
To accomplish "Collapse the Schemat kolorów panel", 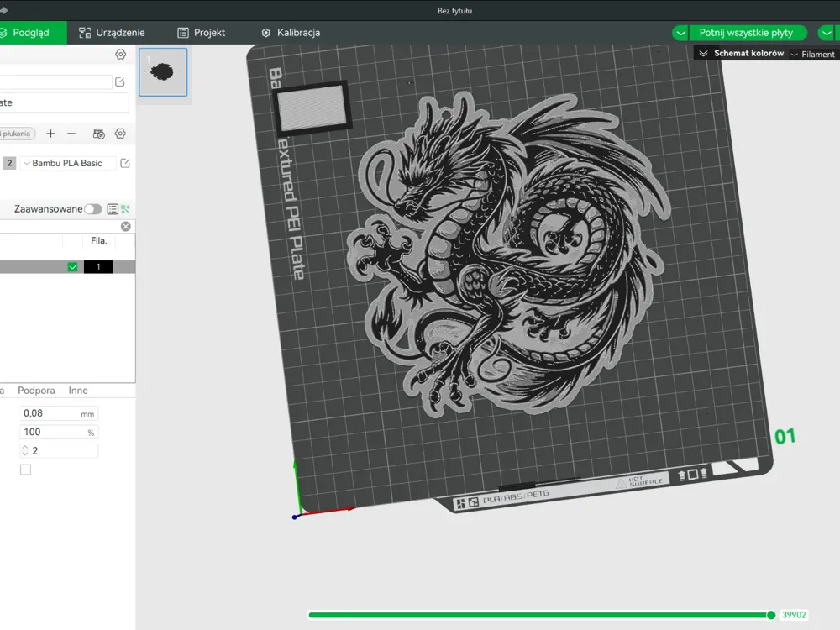I will point(703,54).
